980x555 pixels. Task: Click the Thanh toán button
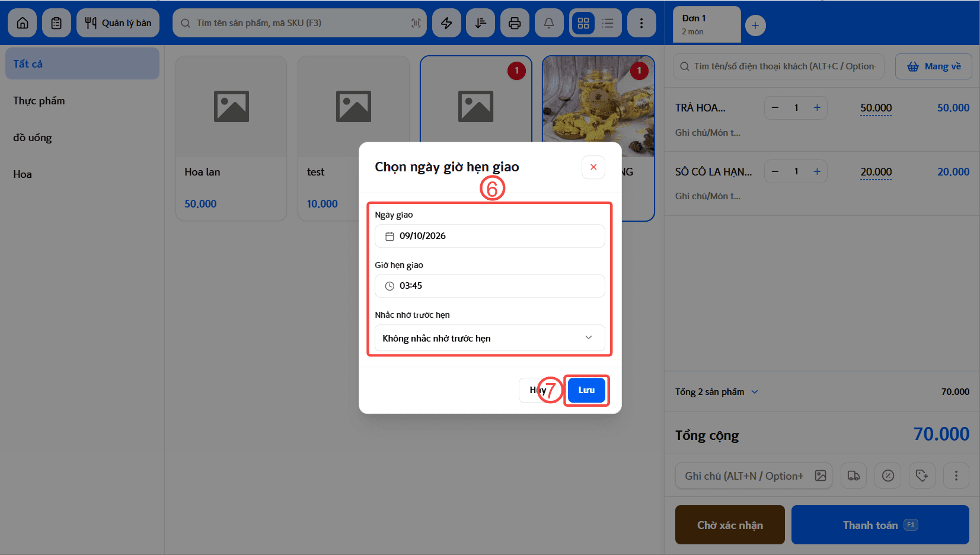pyautogui.click(x=880, y=525)
